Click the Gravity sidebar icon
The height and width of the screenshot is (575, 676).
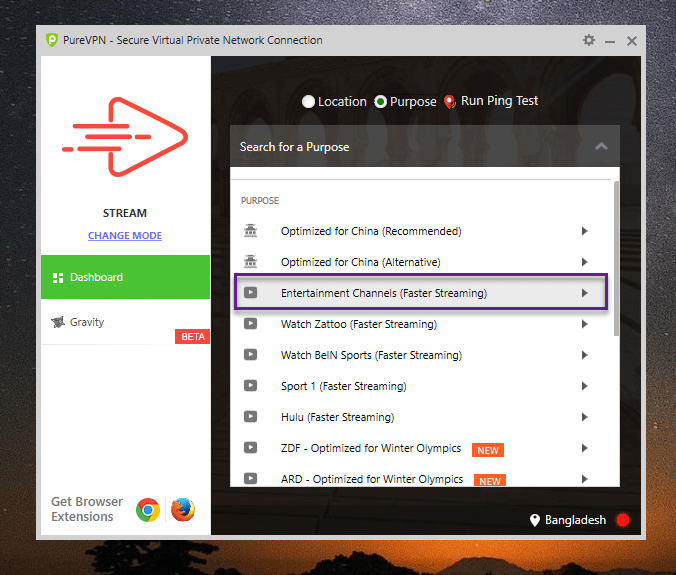click(x=58, y=322)
